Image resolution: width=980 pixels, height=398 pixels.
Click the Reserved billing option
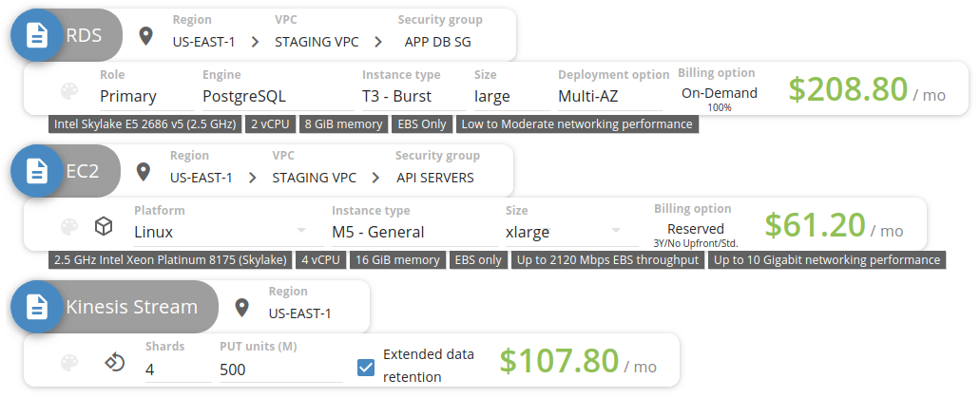click(x=695, y=229)
